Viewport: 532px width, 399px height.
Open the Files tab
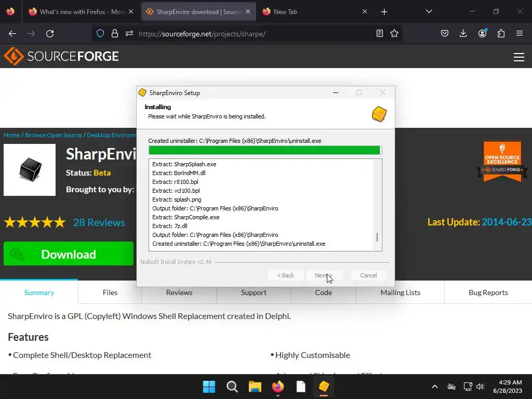tap(110, 292)
